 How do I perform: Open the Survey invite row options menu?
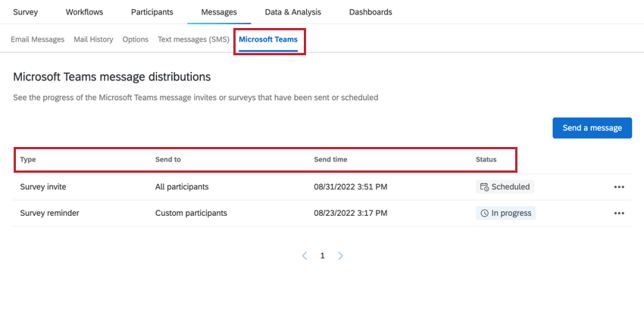tap(619, 187)
